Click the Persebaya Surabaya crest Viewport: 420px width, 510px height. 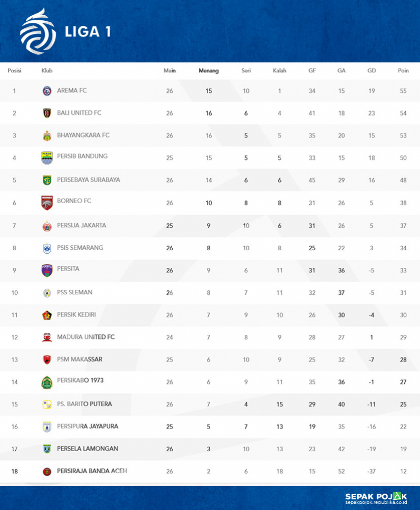[x=47, y=180]
